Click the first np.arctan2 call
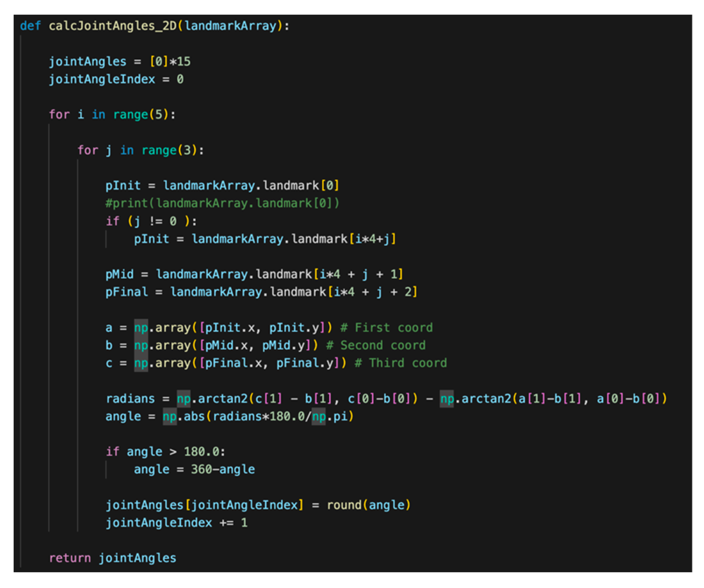Viewport: 704px width, 588px height. 297,399
